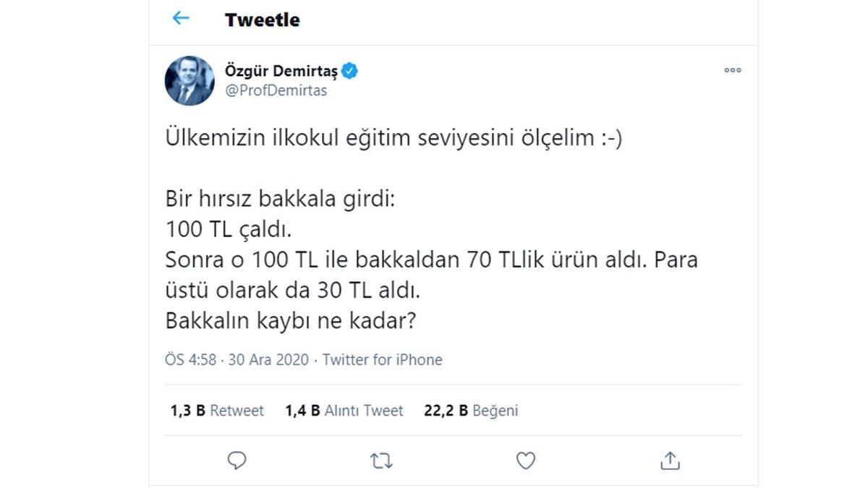
Task: Click the retweet icon to undo a retweet
Action: pyautogui.click(x=381, y=461)
